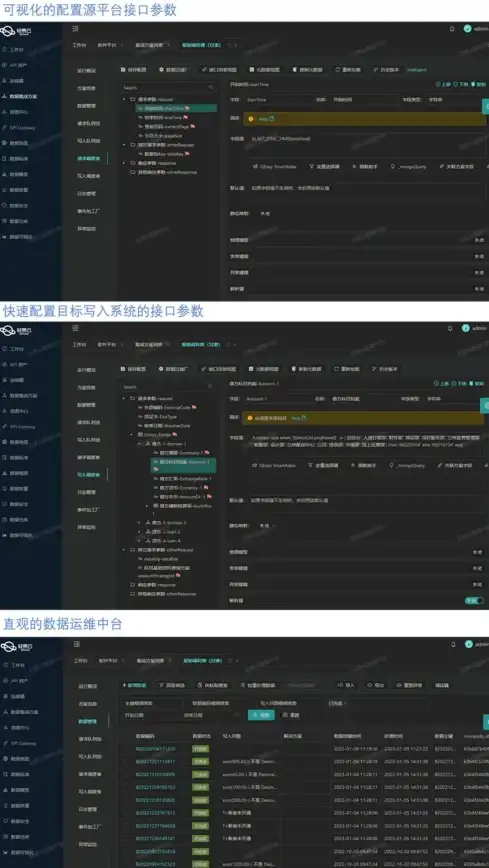Toggle 静态映射 switch on the source-config screen

click(x=265, y=214)
